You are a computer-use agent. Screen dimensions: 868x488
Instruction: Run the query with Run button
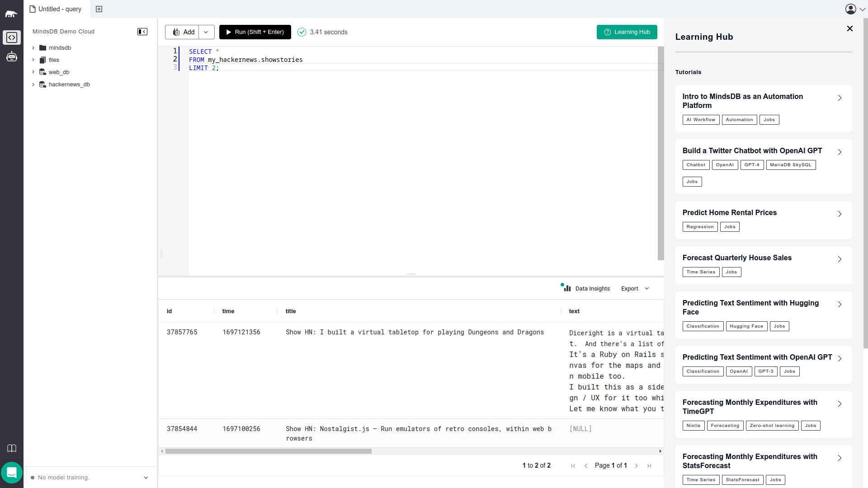tap(255, 32)
